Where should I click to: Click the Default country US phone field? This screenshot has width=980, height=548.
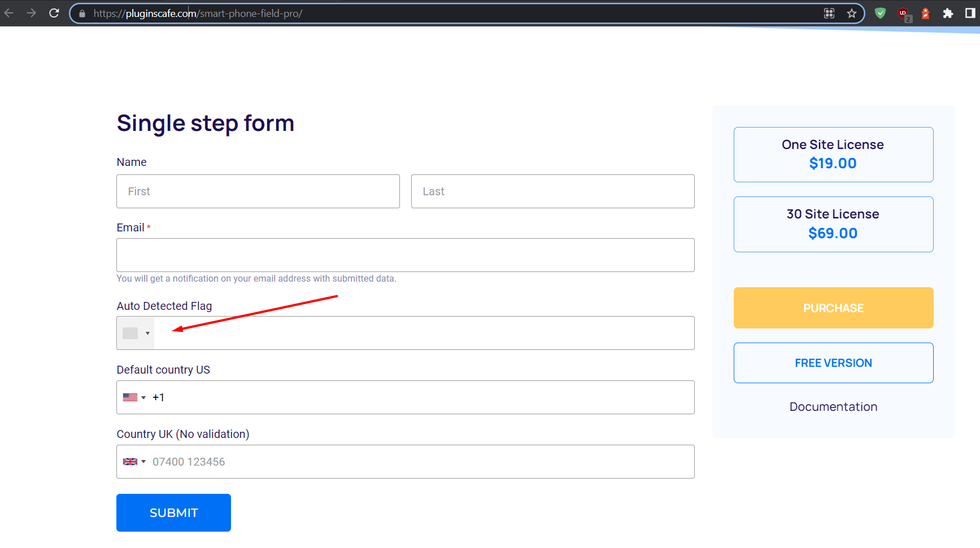406,397
